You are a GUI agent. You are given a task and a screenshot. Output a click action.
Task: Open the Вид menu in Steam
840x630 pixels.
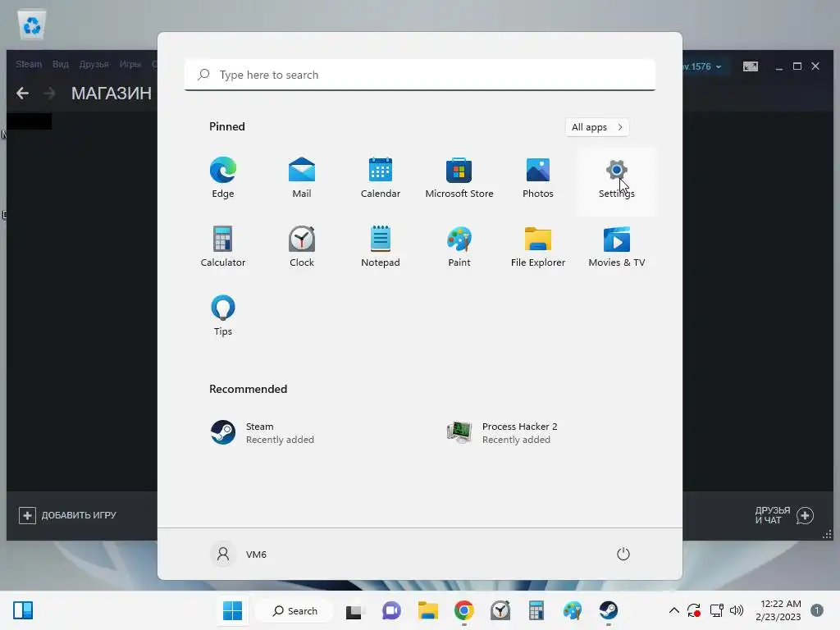[61, 64]
